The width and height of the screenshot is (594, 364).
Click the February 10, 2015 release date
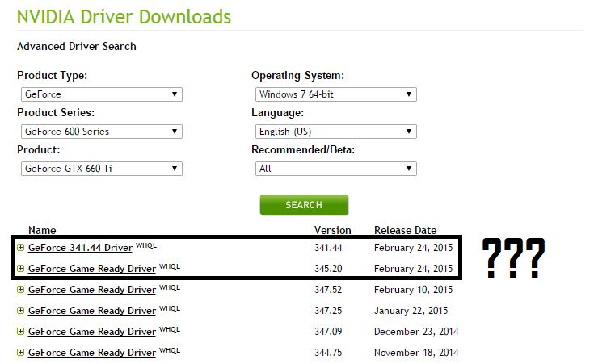(x=413, y=290)
